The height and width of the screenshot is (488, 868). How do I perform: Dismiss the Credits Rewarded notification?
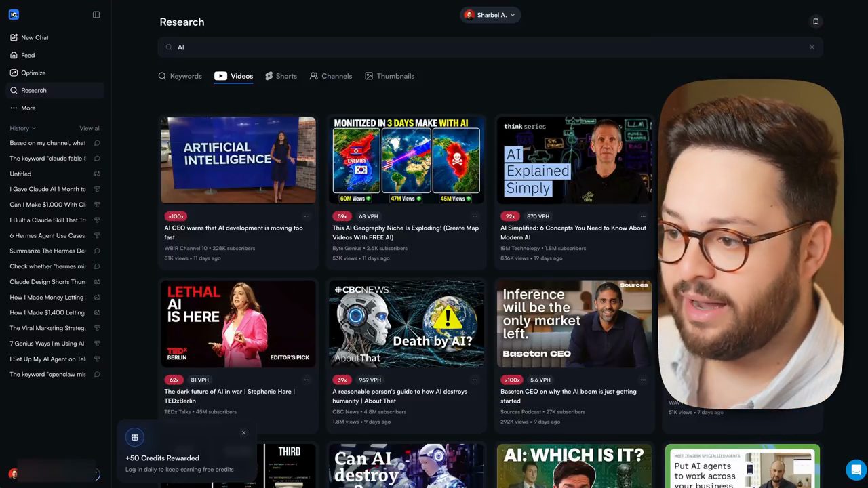[243, 433]
